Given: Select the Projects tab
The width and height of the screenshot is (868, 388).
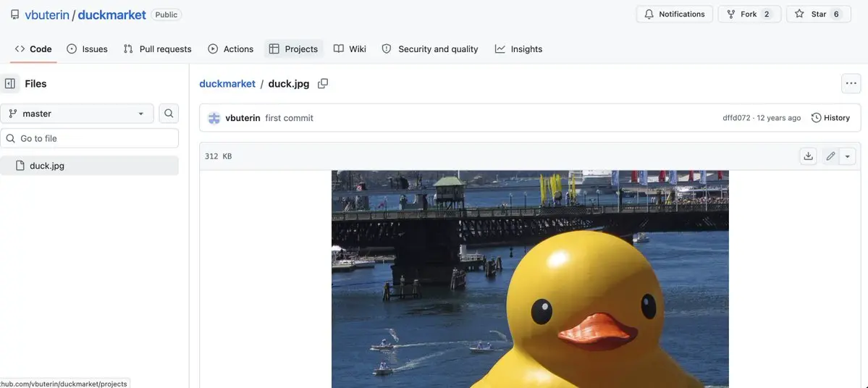Looking at the screenshot, I should point(293,48).
